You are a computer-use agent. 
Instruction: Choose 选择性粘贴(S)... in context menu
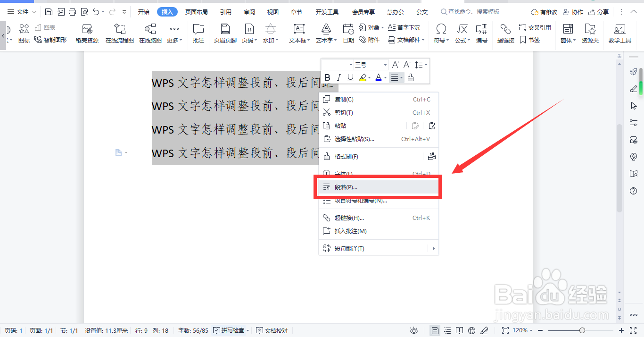pos(379,139)
